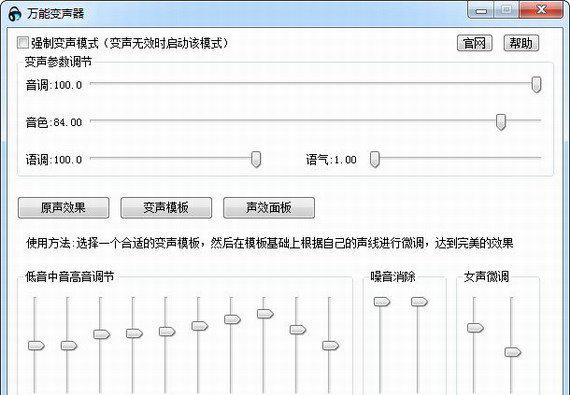This screenshot has height=395, width=570.
Task: Click the headphone app icon in title bar
Action: pos(15,13)
